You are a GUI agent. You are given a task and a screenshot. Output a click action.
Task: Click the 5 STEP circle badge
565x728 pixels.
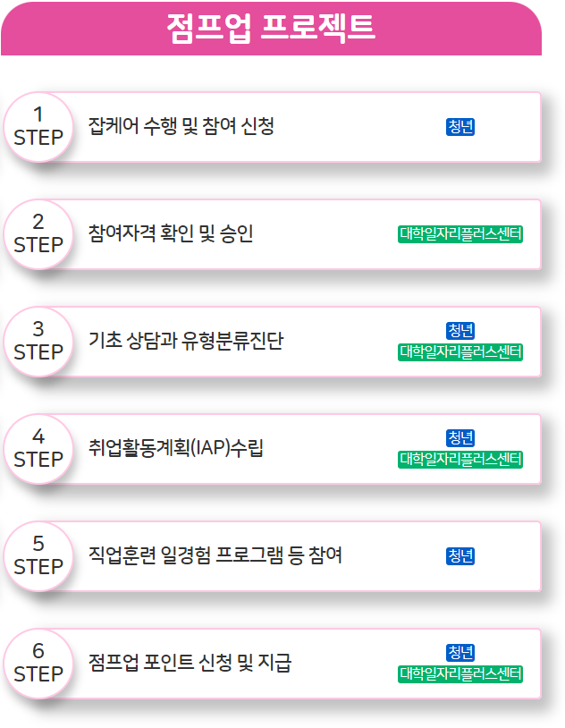click(38, 556)
